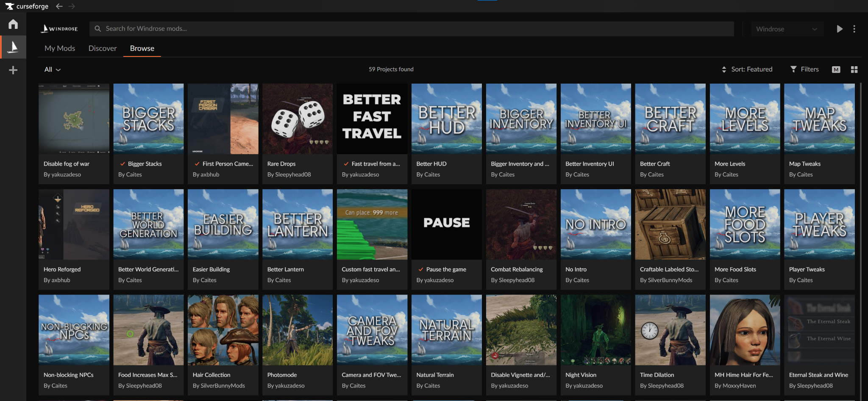Click the forward navigation arrow
868x401 pixels.
[72, 6]
